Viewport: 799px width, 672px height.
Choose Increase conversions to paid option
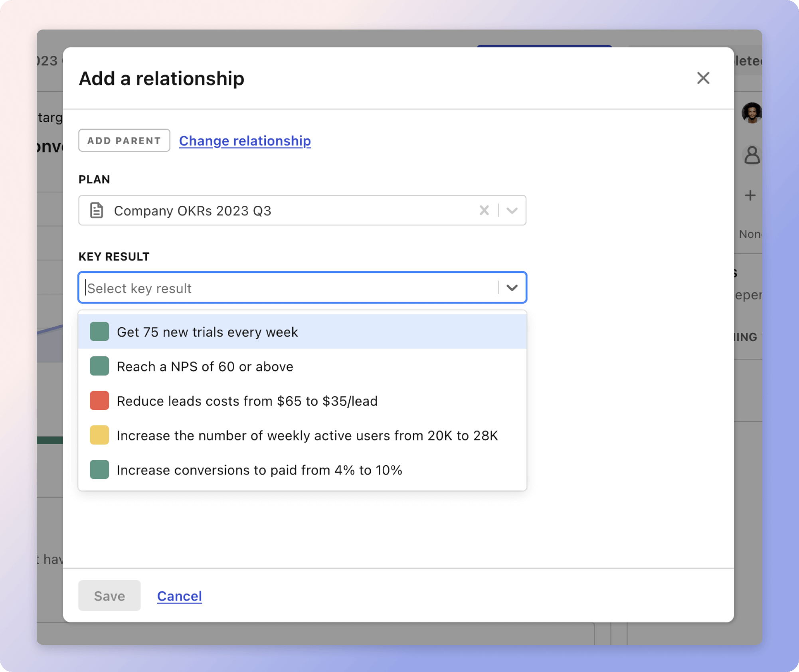tap(259, 470)
